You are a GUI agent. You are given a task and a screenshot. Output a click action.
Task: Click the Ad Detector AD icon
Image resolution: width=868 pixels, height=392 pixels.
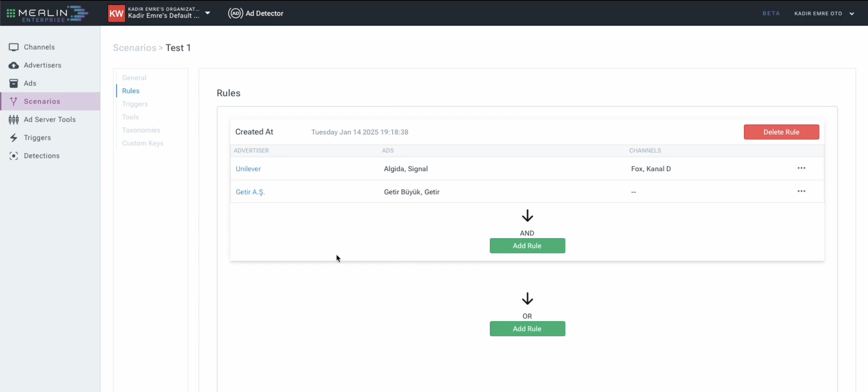tap(236, 13)
